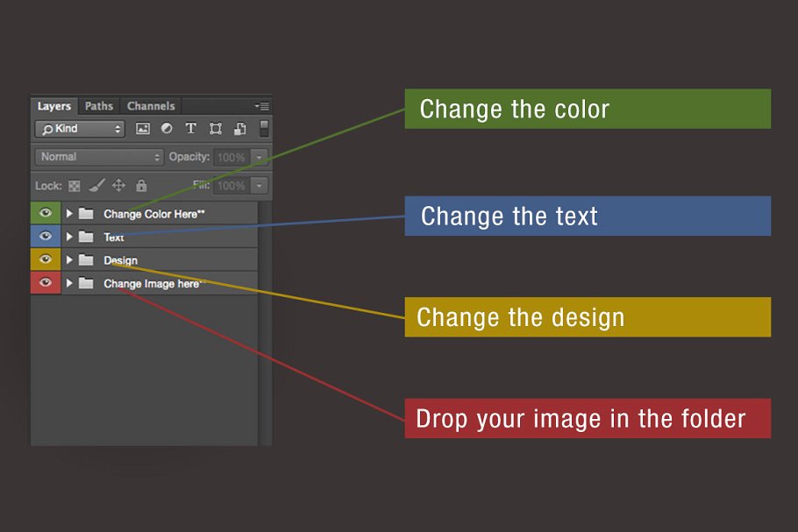Screen dimensions: 798x532
Task: Open the Kind filter type dropdown
Action: (x=80, y=129)
